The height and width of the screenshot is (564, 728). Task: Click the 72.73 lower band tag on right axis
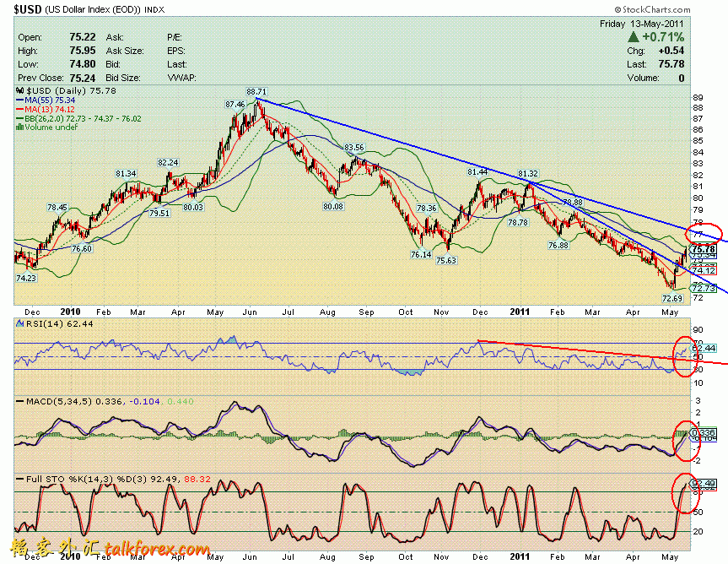(704, 288)
